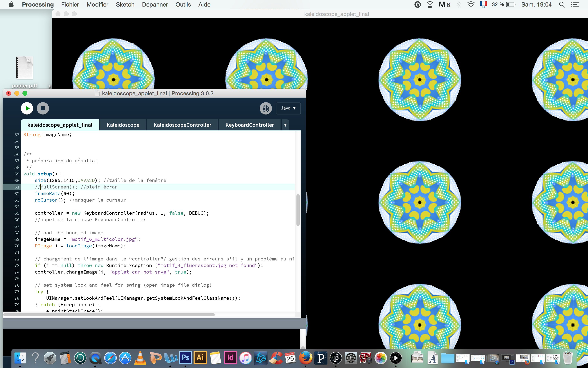Open PowerPoint from the Dock
The image size is (588, 368).
[155, 358]
